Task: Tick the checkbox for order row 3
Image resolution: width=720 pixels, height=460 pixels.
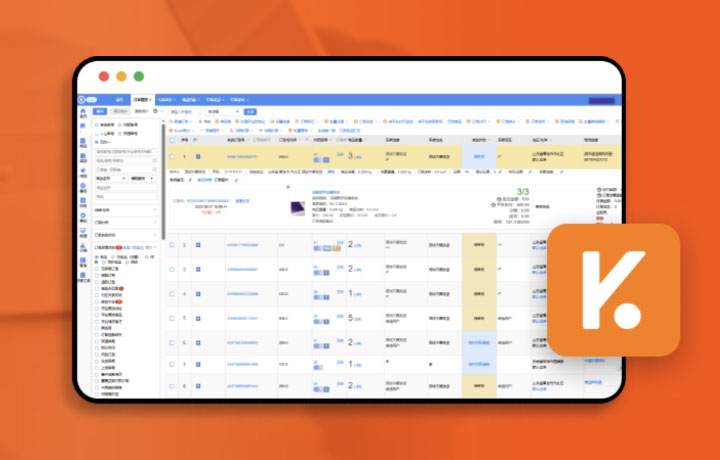Action: 172,269
